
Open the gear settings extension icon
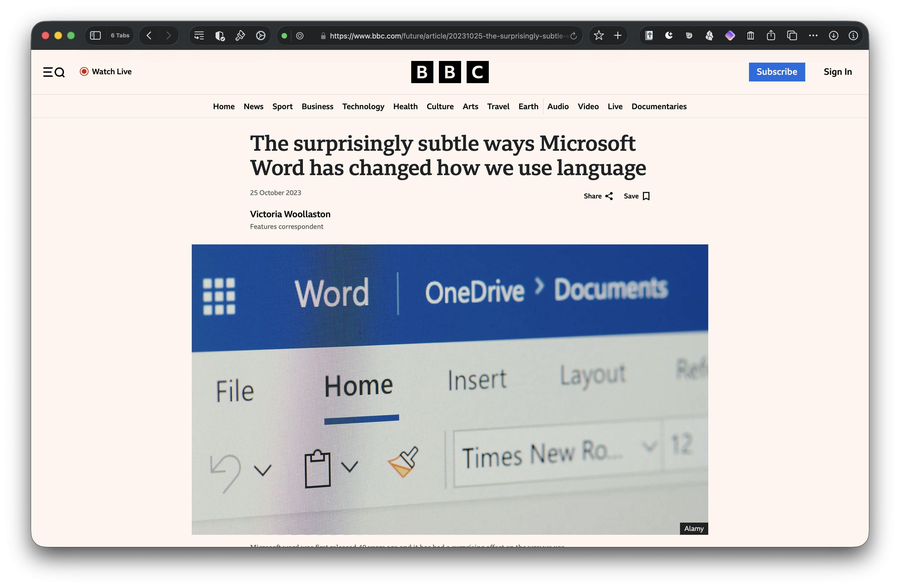[x=260, y=35]
